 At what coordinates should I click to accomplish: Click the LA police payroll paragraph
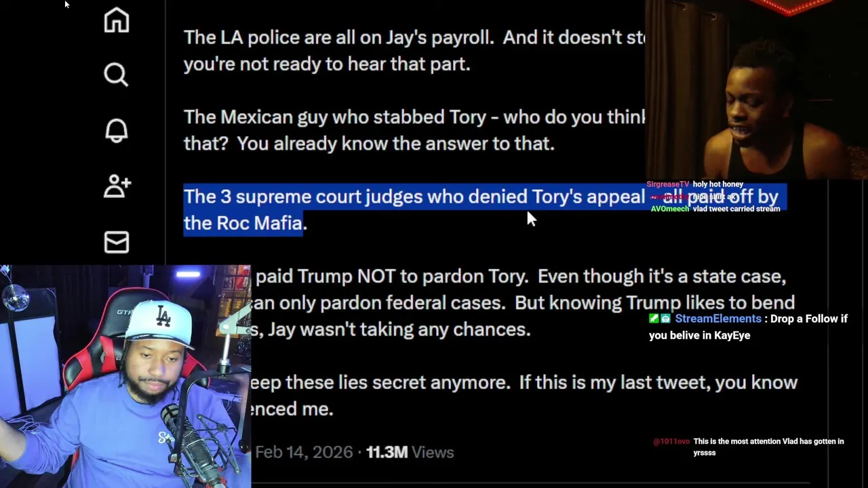[x=414, y=51]
